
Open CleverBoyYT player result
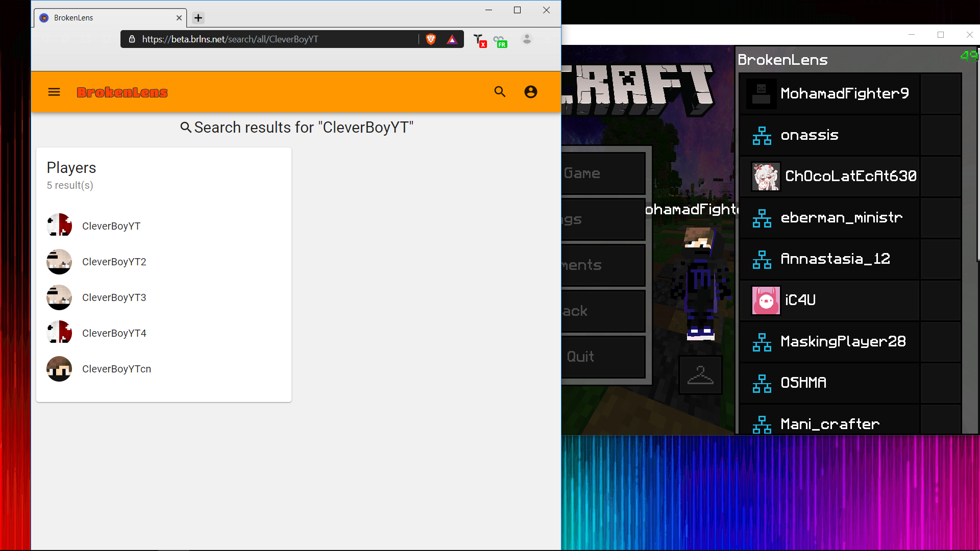click(163, 226)
